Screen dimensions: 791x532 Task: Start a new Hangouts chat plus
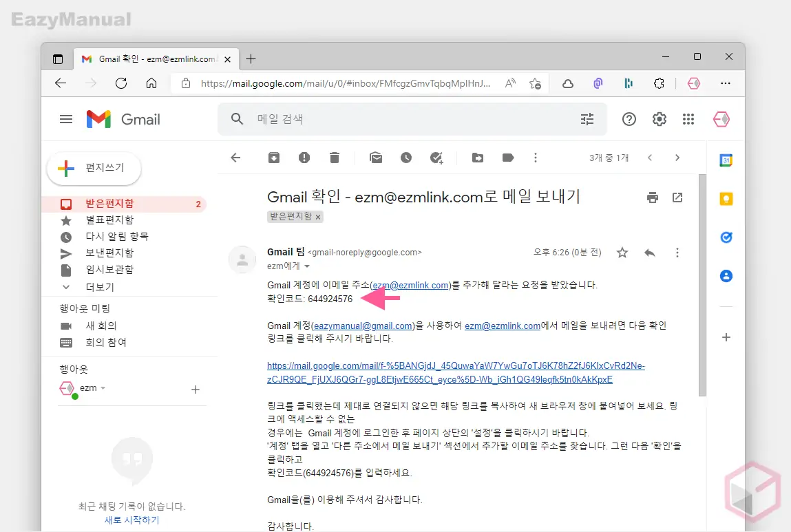click(x=196, y=390)
